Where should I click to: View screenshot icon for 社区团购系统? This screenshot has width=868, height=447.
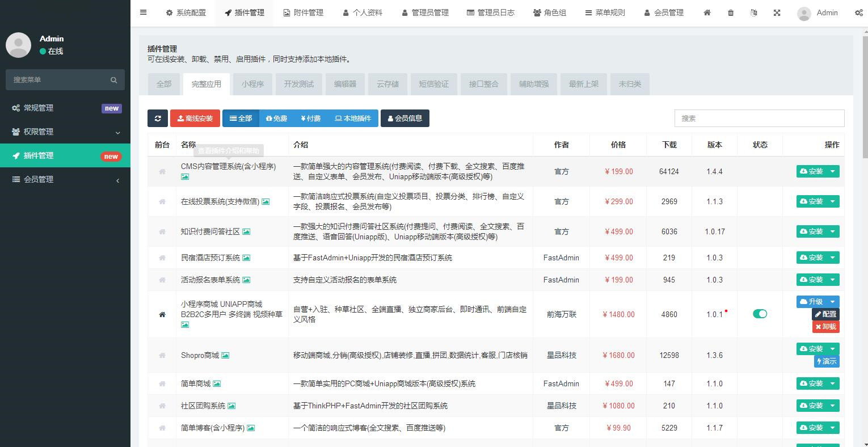click(231, 406)
